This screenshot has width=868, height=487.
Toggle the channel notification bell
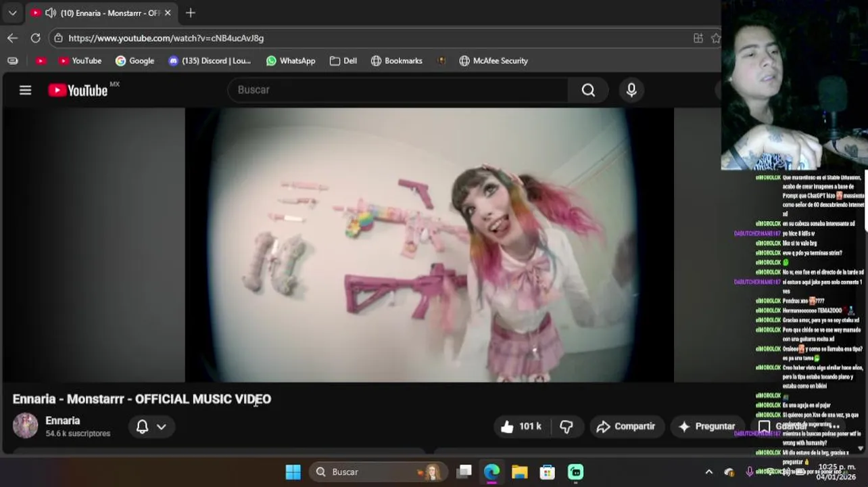pos(142,426)
